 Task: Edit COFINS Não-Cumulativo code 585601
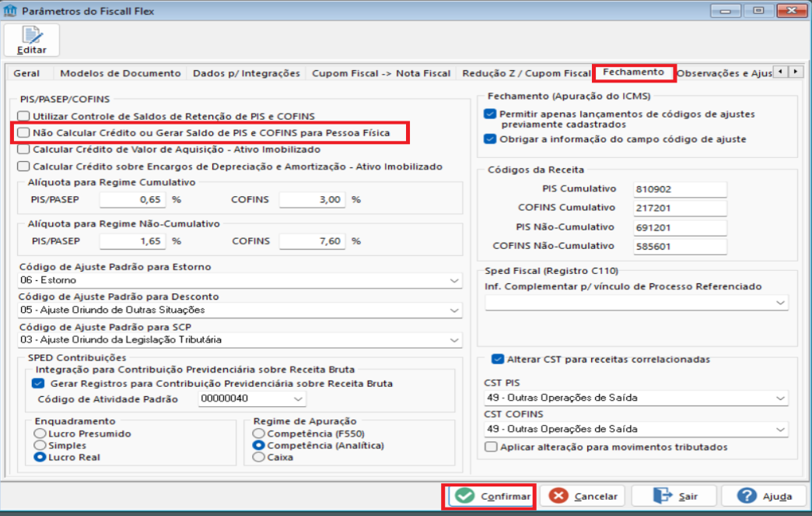coord(680,246)
